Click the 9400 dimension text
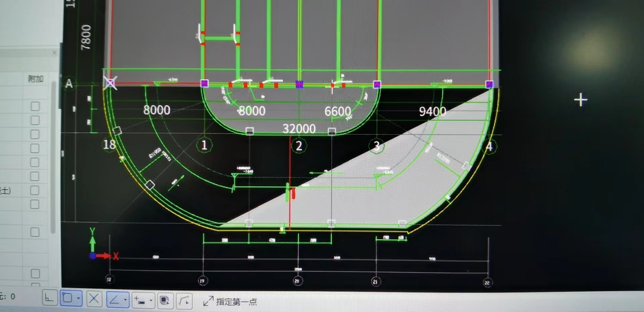644x312 pixels. (432, 111)
